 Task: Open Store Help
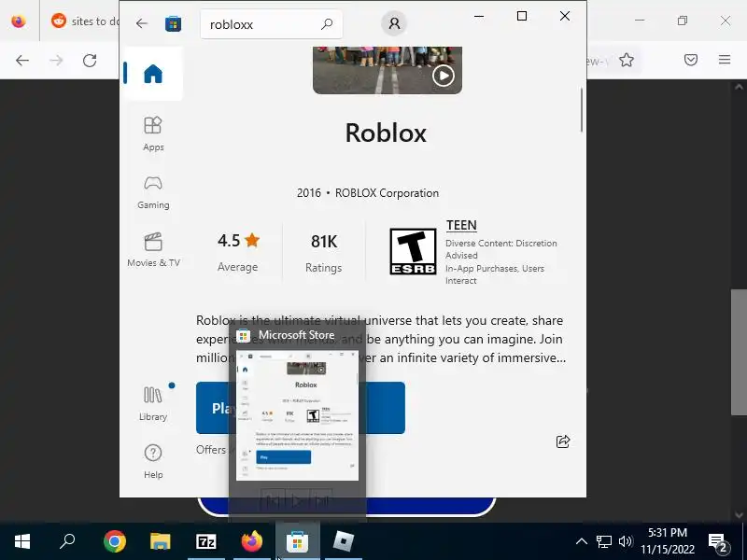153,461
